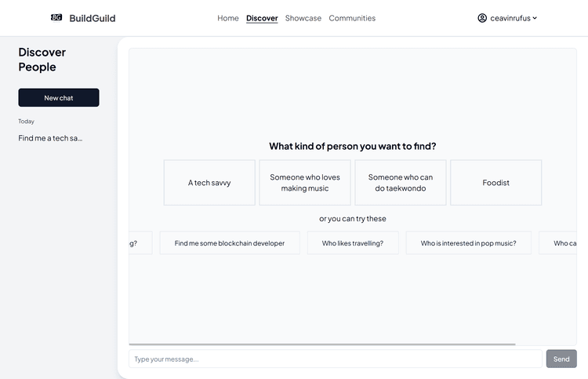This screenshot has height=379, width=588.
Task: Focus the "Type your message..." input field
Action: coord(335,359)
